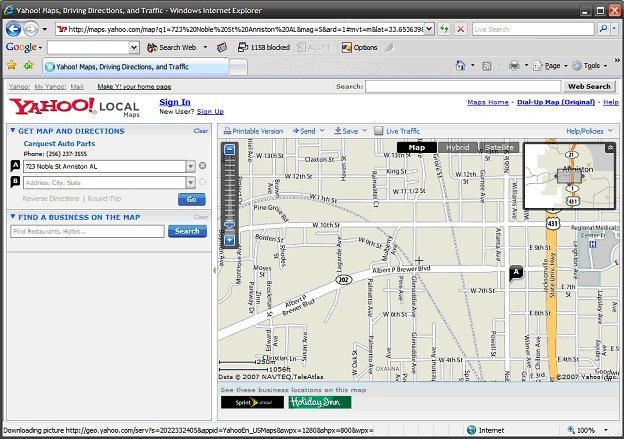Click the 1158 blocked popup blocker button
624x439 pixels.
tap(263, 47)
